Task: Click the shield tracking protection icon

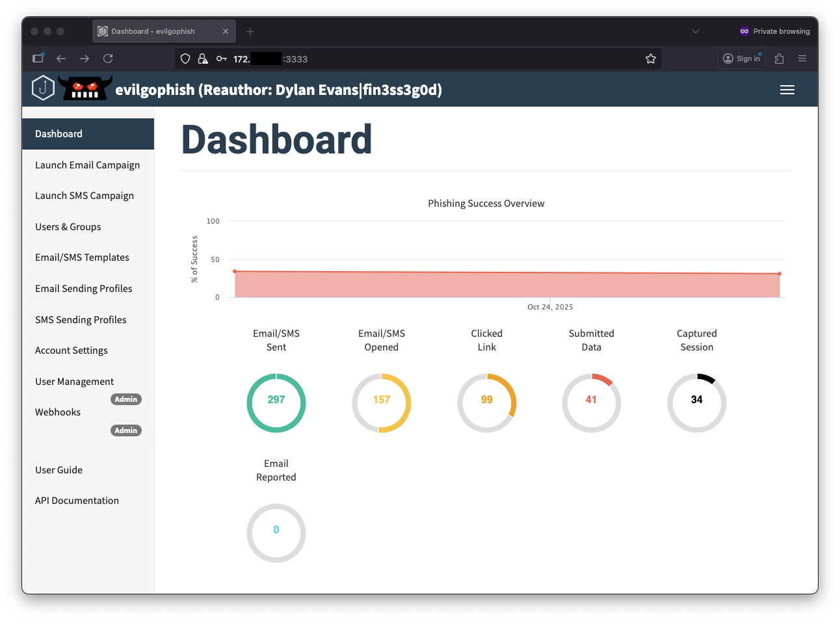Action: click(185, 59)
